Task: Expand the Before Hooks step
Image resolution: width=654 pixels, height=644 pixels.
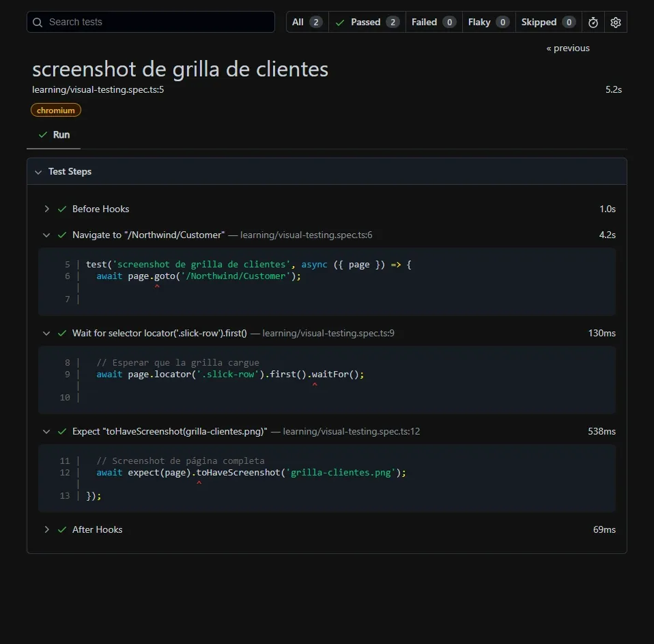Action: [46, 209]
